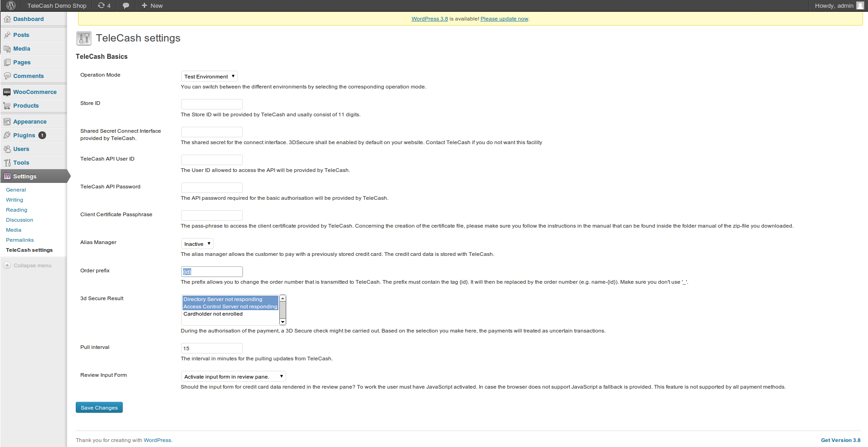Click the Dashboard house icon
This screenshot has height=447, width=868.
(x=7, y=19)
